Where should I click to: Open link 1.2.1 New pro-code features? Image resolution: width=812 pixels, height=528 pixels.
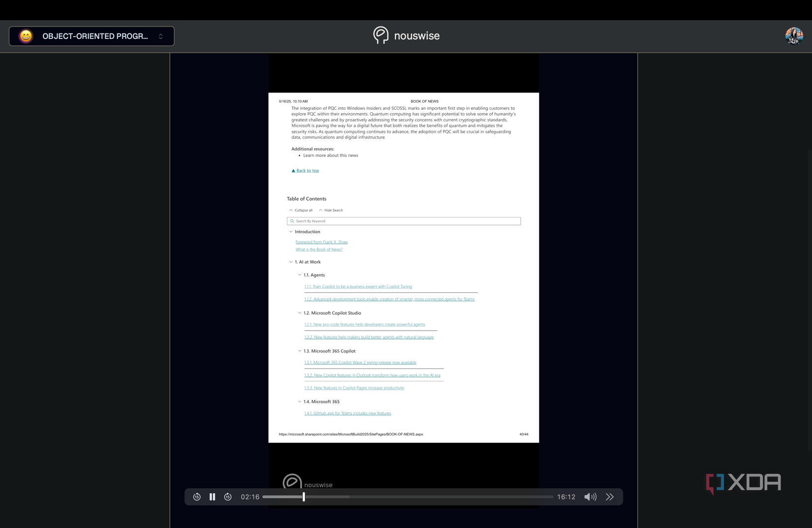click(365, 325)
